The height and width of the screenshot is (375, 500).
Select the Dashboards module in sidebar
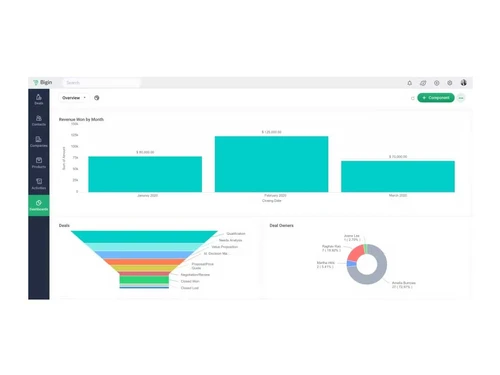pyautogui.click(x=39, y=205)
